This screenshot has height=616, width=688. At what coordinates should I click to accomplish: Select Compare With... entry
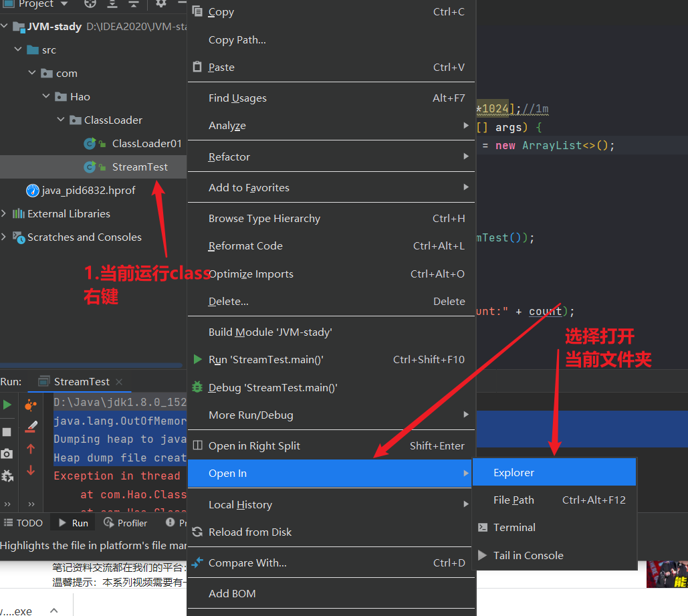[331, 563]
